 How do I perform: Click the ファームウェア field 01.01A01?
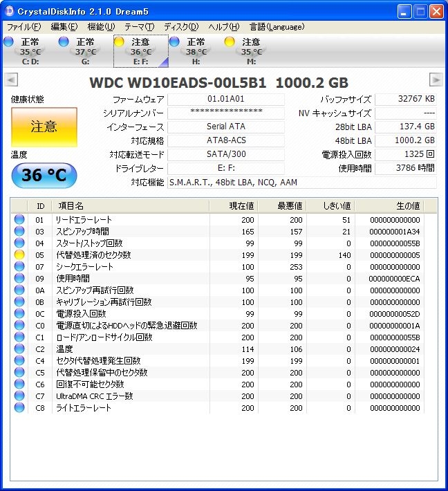point(225,100)
